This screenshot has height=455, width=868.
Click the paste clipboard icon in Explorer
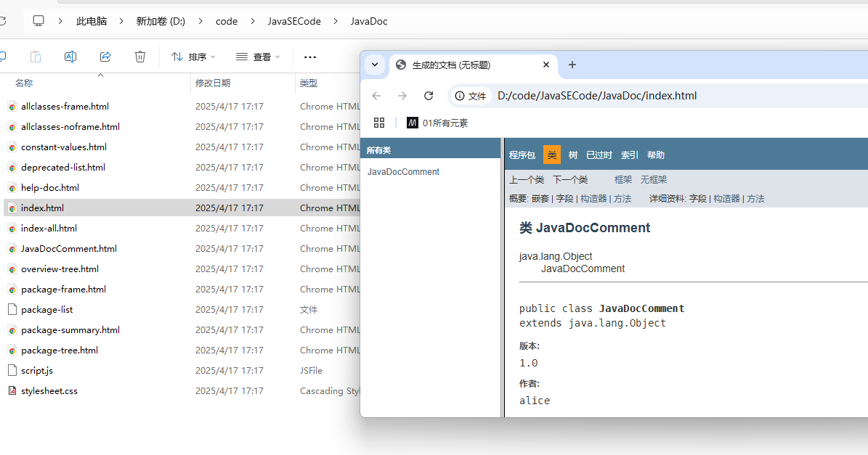(x=36, y=57)
